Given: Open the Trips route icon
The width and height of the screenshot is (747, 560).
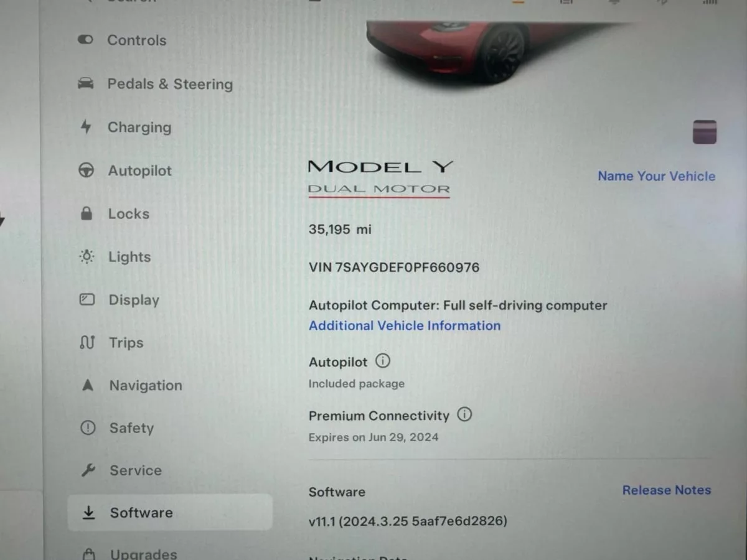Looking at the screenshot, I should pos(87,342).
